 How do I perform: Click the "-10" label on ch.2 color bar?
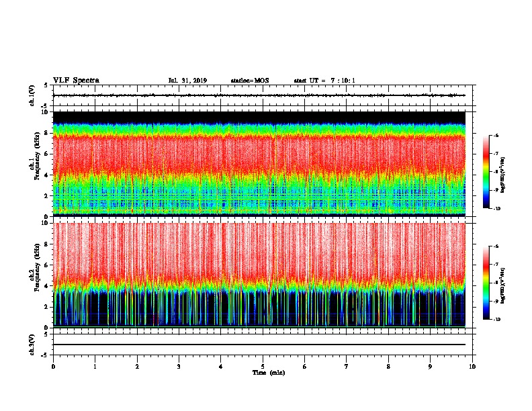[x=496, y=320]
